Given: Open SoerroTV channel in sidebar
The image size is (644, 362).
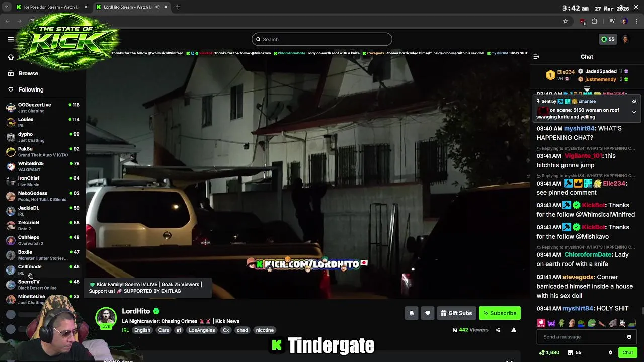Looking at the screenshot, I should click(43, 284).
